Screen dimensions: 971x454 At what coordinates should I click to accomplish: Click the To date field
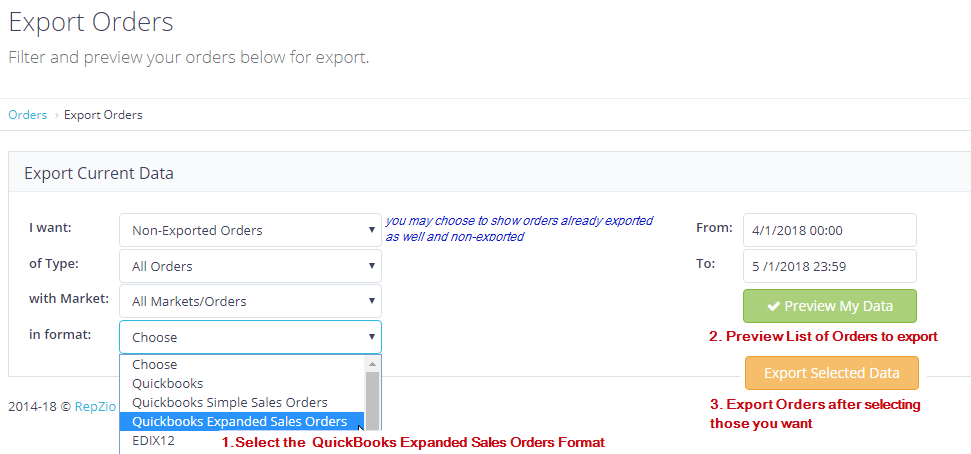830,266
